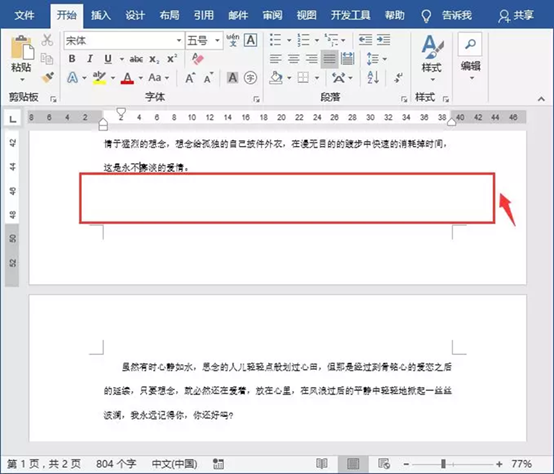This screenshot has width=554, height=474.
Task: Click the Format Painter brush icon
Action: pos(47,77)
